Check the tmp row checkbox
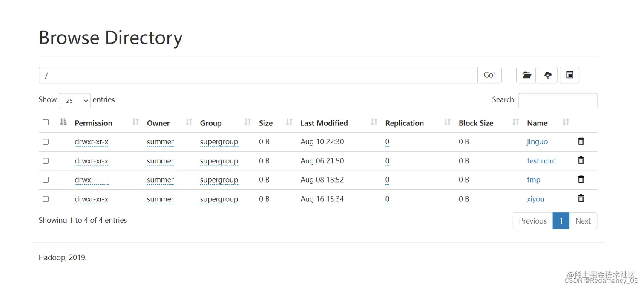 point(46,180)
